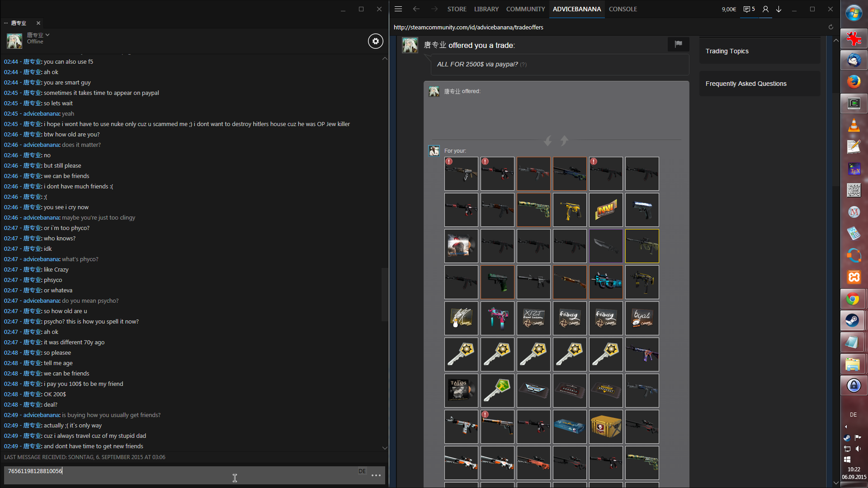Open the chat settings gear icon
868x488 pixels.
[x=375, y=41]
